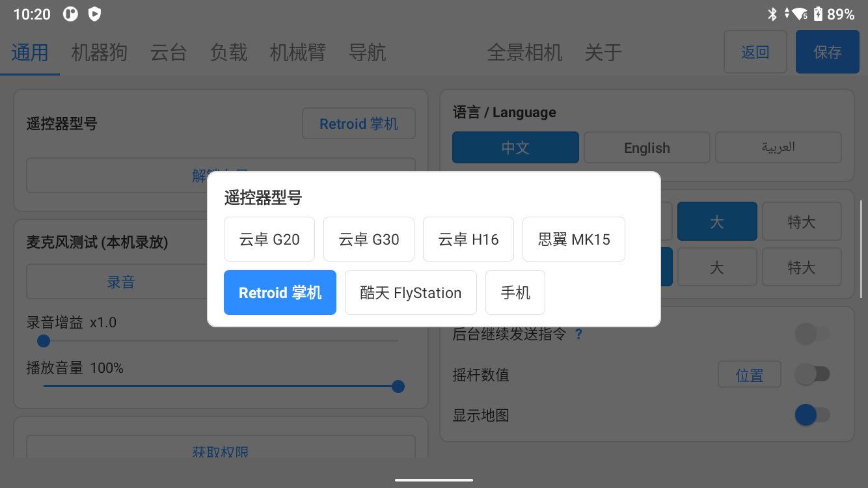
Task: Open the 导航 tab
Action: (367, 52)
